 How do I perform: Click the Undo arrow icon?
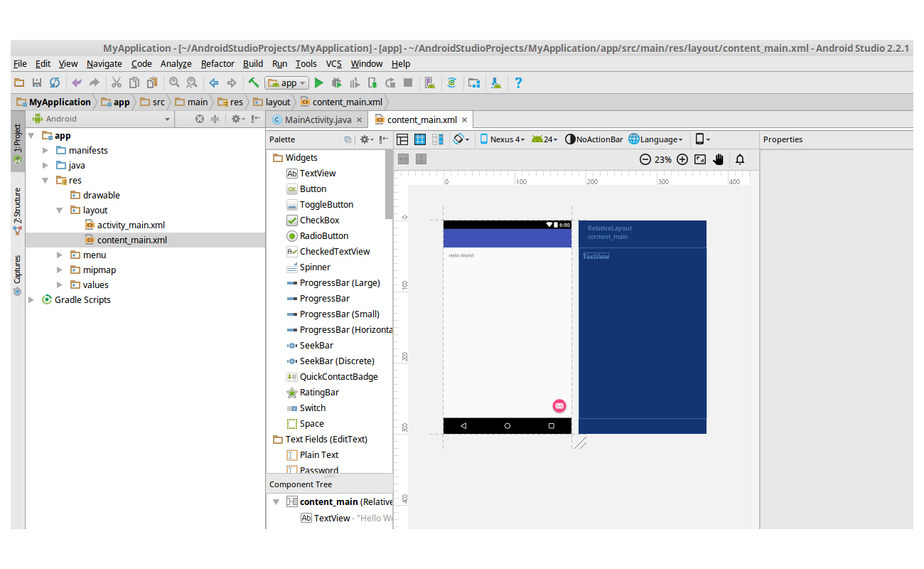pos(76,83)
